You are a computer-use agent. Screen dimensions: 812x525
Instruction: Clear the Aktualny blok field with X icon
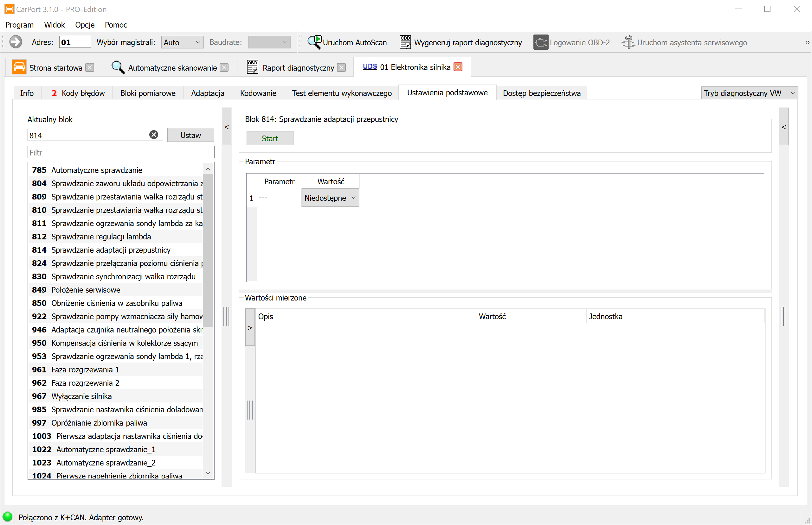tap(154, 135)
